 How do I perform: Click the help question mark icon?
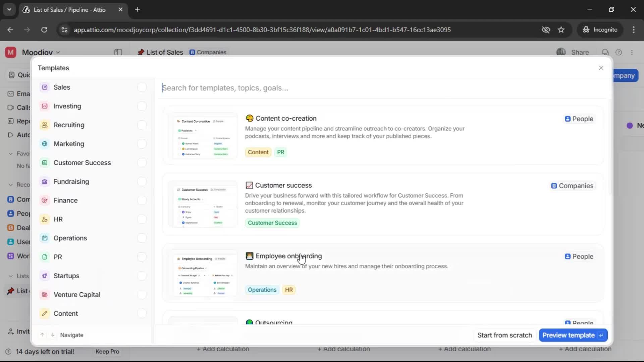click(x=619, y=52)
